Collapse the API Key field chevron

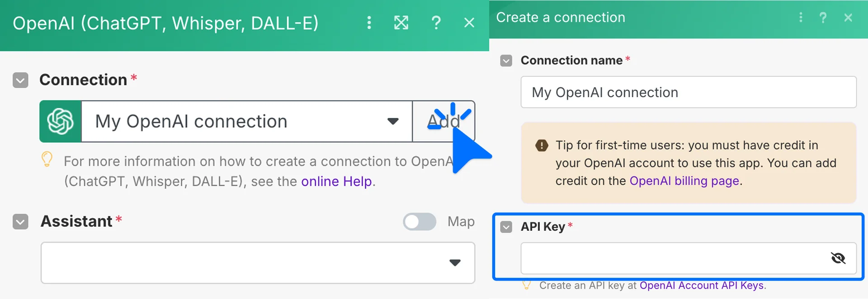506,227
